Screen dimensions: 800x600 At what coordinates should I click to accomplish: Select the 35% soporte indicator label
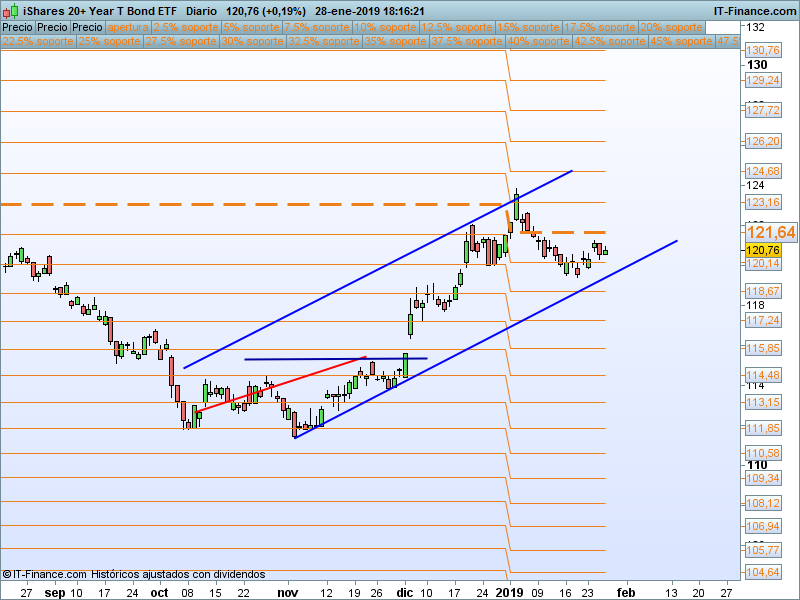point(395,41)
